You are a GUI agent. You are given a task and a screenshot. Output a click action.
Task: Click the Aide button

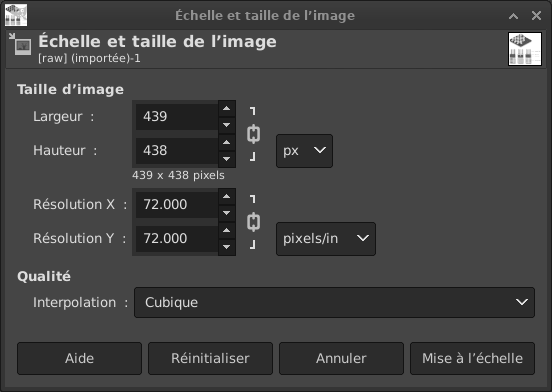click(x=79, y=358)
